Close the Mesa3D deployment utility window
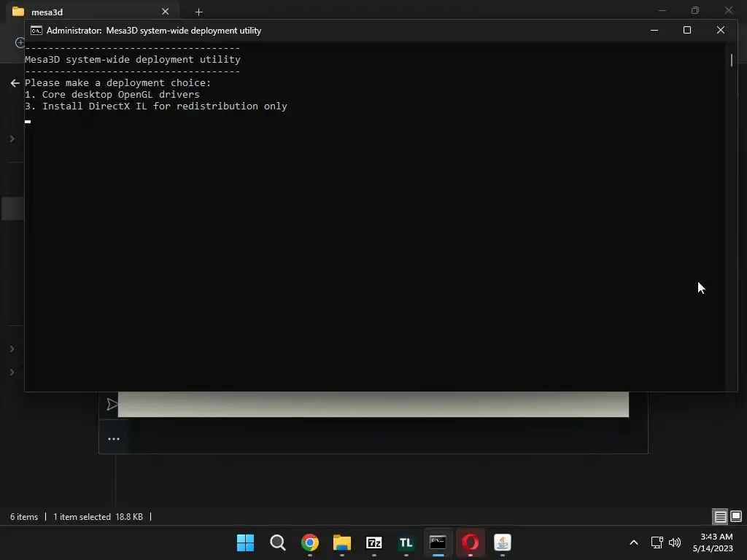This screenshot has height=560, width=747. tap(721, 31)
